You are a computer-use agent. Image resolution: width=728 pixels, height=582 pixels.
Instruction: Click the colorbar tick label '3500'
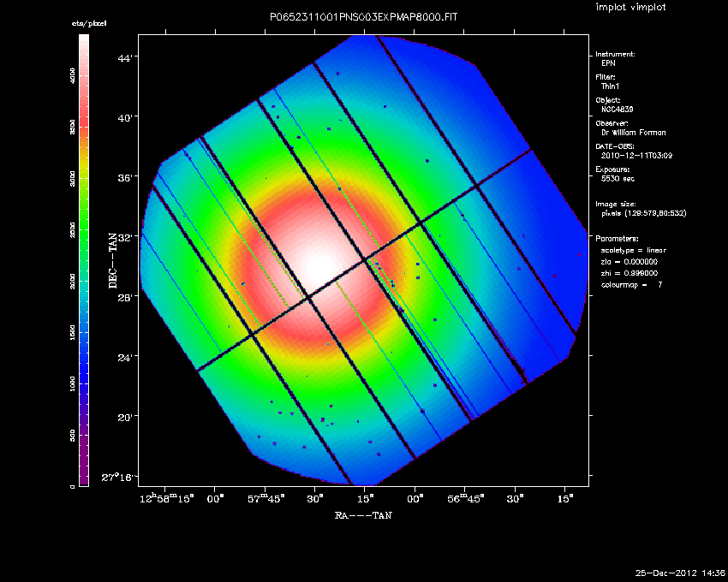[73, 127]
